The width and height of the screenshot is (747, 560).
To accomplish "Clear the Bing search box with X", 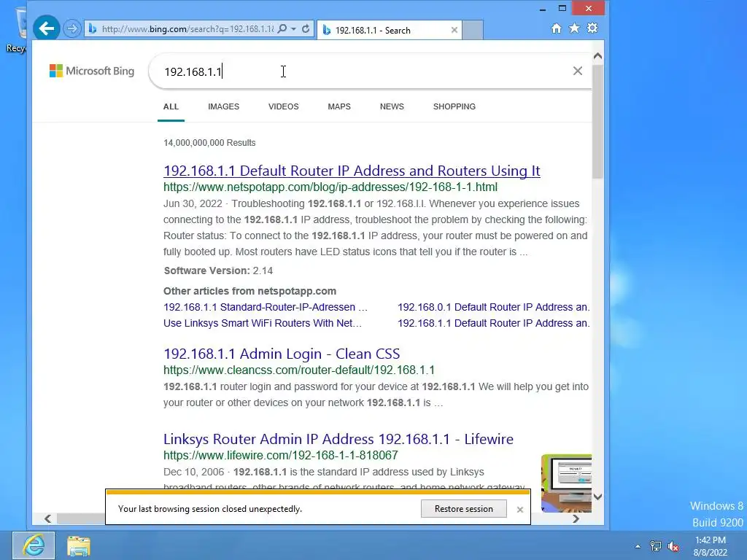I will pyautogui.click(x=578, y=71).
